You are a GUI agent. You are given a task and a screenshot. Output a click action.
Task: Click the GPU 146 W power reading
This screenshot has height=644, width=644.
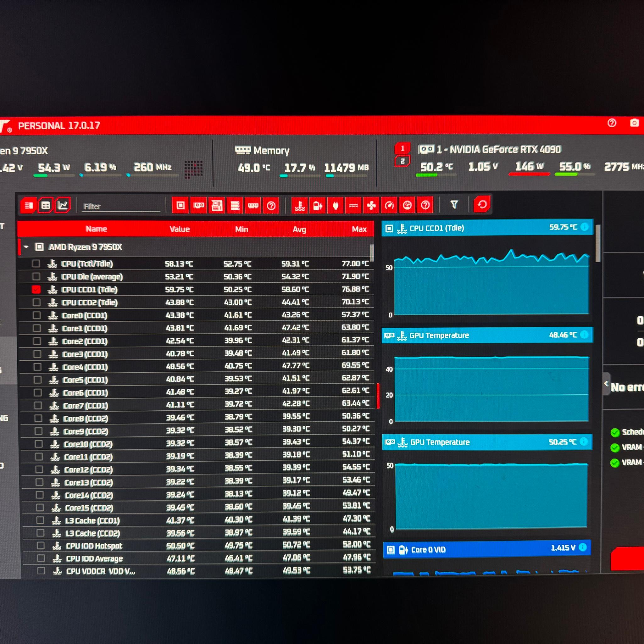pyautogui.click(x=529, y=166)
